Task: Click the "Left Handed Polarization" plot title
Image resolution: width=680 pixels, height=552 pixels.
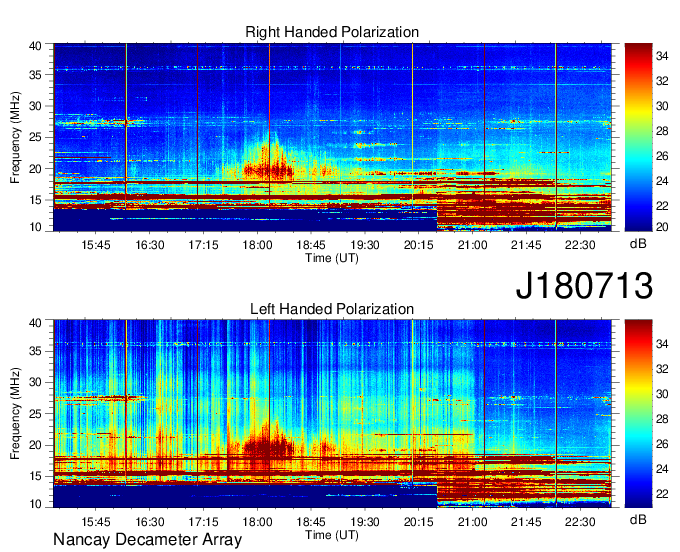Action: [x=332, y=309]
